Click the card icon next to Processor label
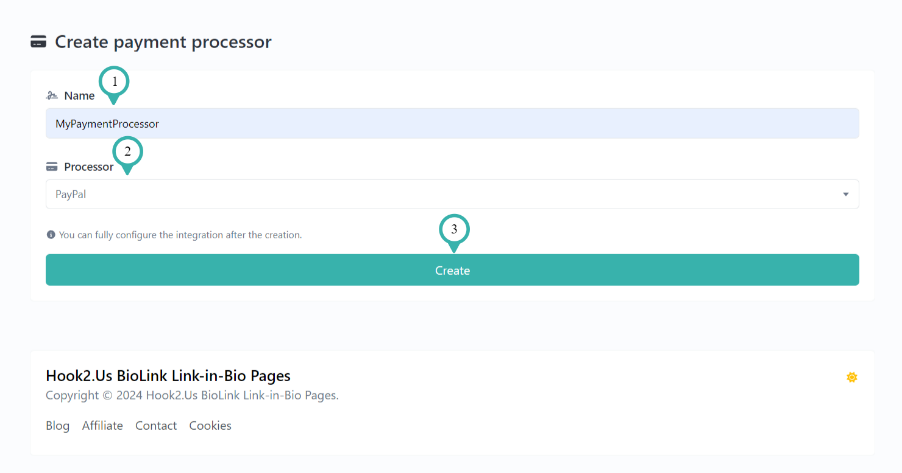902x473 pixels. pyautogui.click(x=52, y=167)
